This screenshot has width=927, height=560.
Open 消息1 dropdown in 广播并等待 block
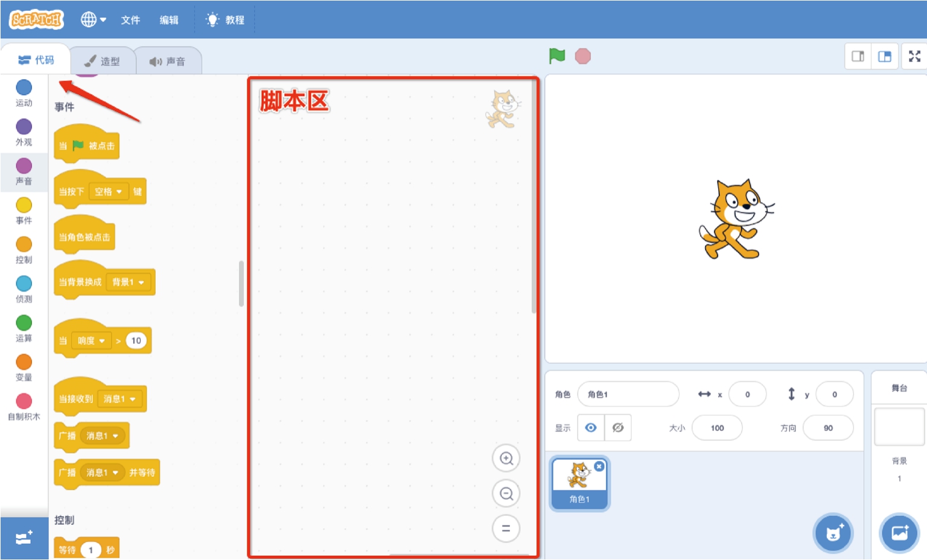[102, 472]
